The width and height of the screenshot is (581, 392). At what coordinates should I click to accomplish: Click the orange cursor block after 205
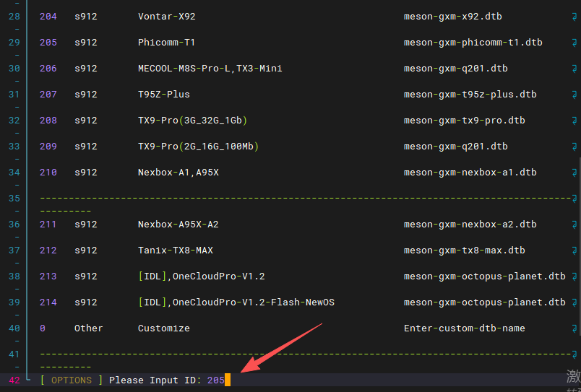tap(228, 380)
